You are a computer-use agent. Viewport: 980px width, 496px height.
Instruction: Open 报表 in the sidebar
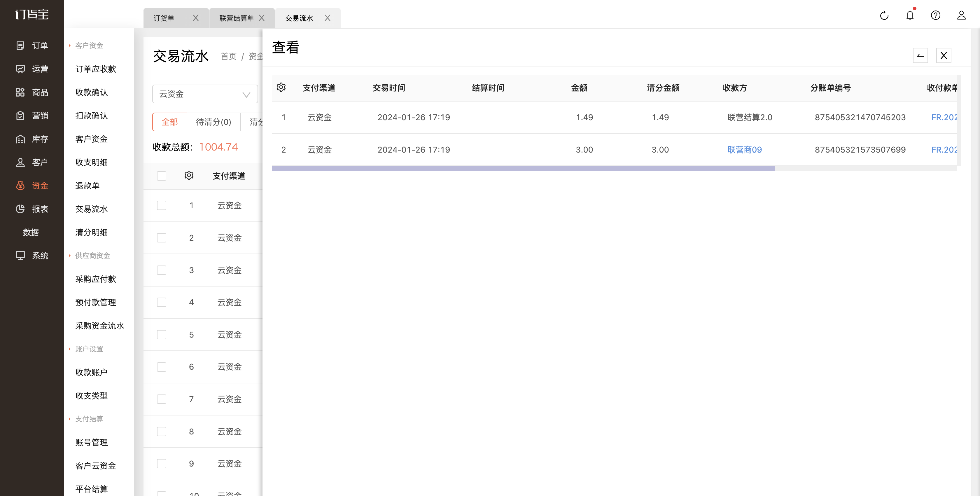click(x=32, y=209)
